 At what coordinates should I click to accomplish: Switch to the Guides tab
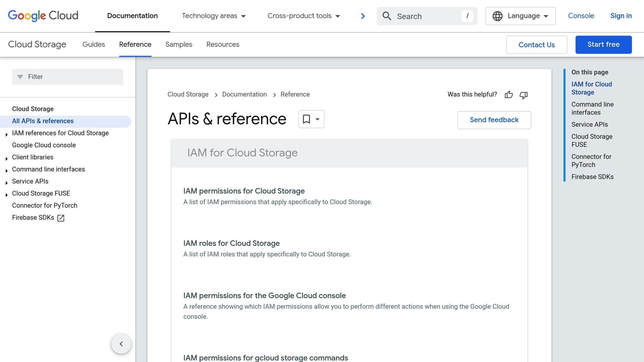(93, 45)
